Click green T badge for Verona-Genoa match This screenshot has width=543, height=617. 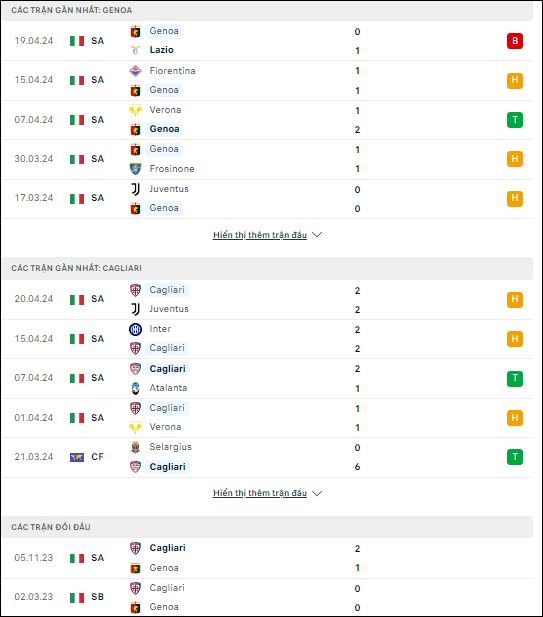pos(515,120)
